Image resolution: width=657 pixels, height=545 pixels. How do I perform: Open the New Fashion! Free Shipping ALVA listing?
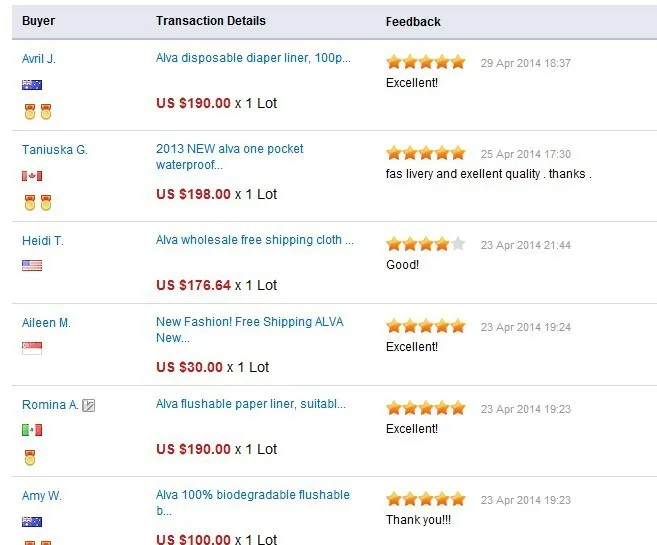pyautogui.click(x=250, y=330)
